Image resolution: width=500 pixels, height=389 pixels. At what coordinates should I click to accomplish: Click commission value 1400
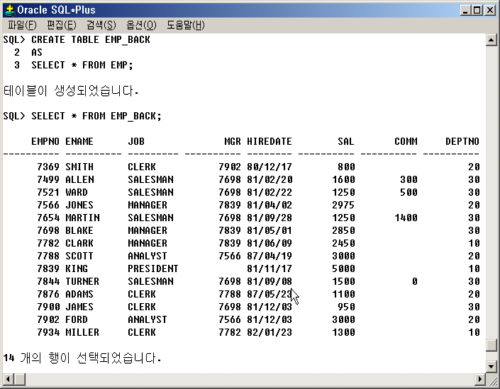406,218
